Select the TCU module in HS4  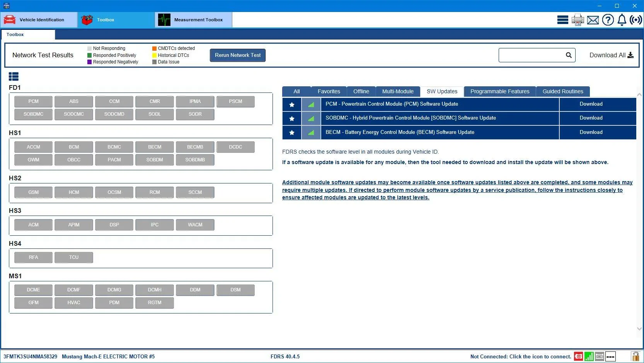[74, 257]
